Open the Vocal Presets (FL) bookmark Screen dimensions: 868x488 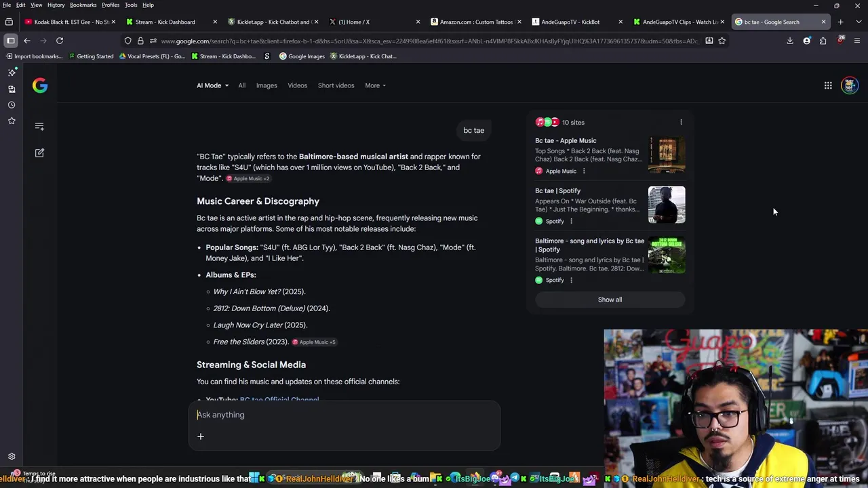[153, 56]
